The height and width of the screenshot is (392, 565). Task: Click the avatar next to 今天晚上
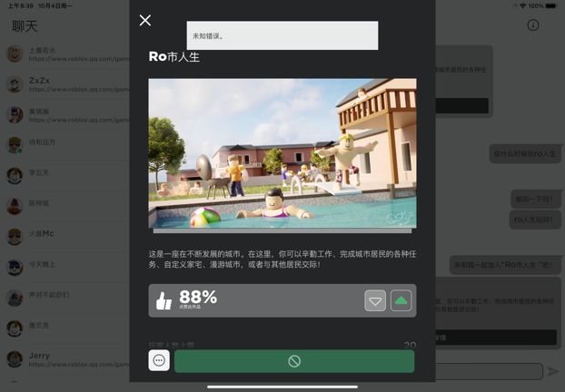pos(15,268)
